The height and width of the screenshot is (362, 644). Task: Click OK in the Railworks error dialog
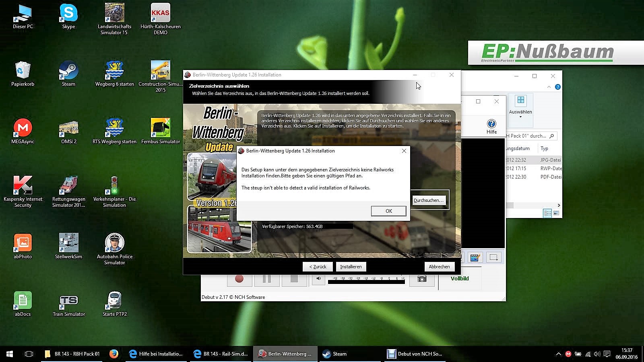pyautogui.click(x=388, y=211)
